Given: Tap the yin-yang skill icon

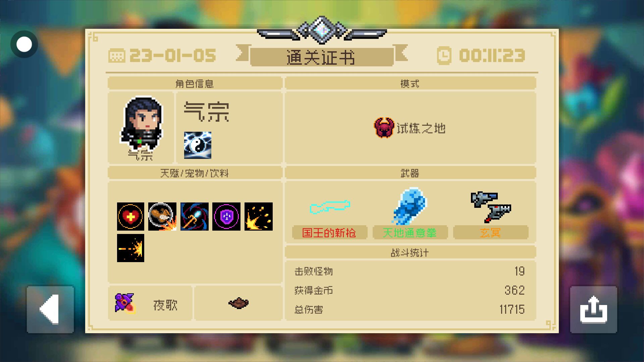Looking at the screenshot, I should tap(198, 145).
